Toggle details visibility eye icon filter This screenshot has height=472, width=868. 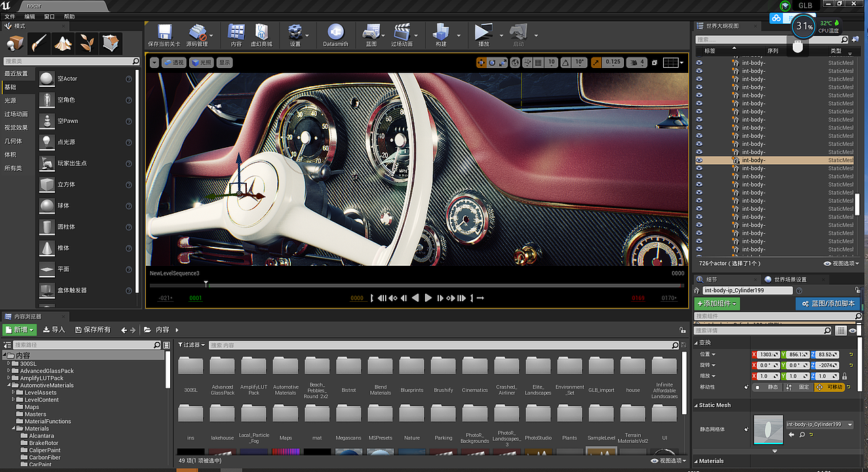pos(852,331)
